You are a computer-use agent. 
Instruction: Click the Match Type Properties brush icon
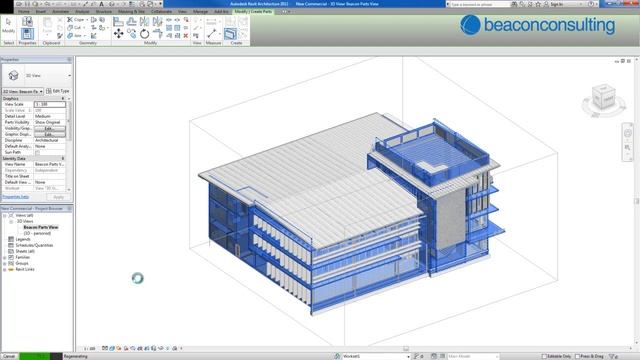coord(60,36)
